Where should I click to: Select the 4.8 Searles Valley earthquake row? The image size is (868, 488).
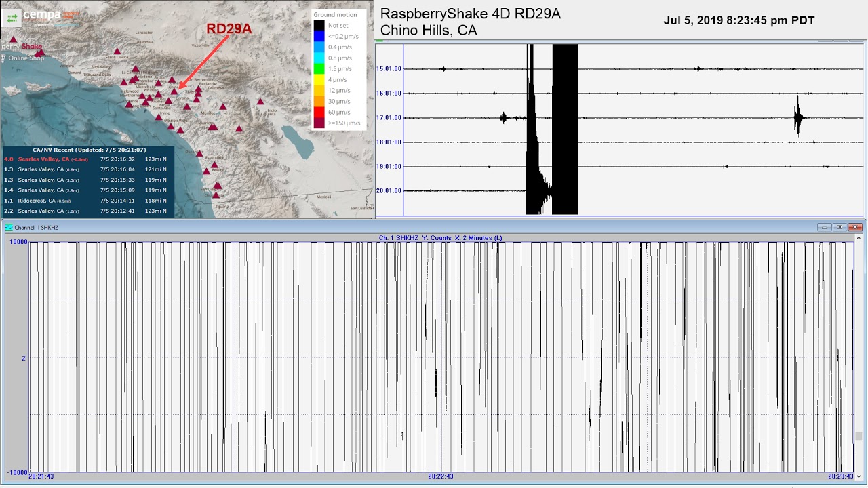pyautogui.click(x=88, y=159)
